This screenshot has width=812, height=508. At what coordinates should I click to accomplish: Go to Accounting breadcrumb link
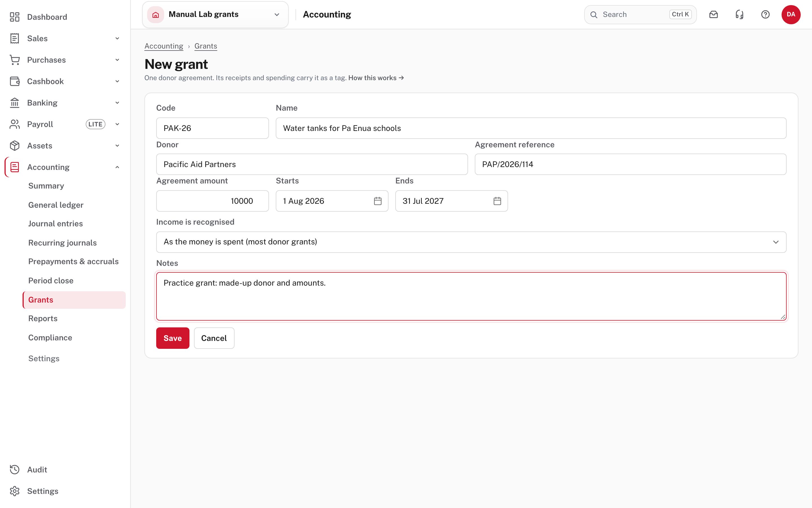pos(164,46)
